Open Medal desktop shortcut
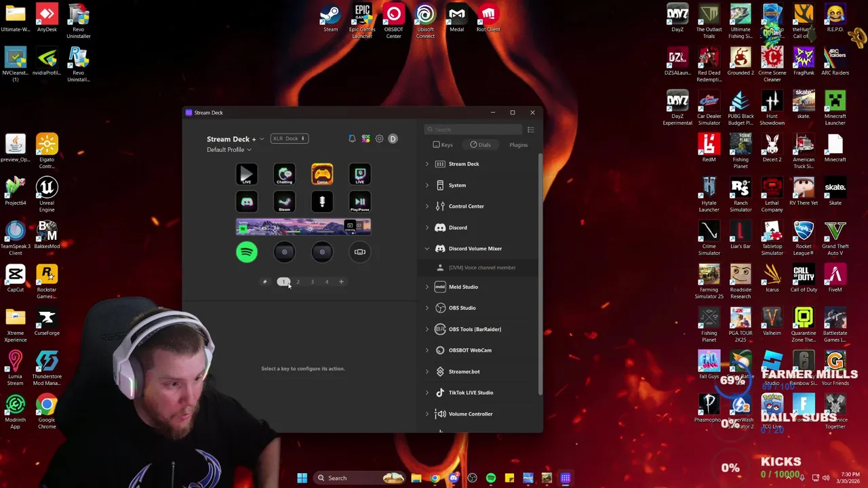Screen dimensions: 868x488 point(456,18)
